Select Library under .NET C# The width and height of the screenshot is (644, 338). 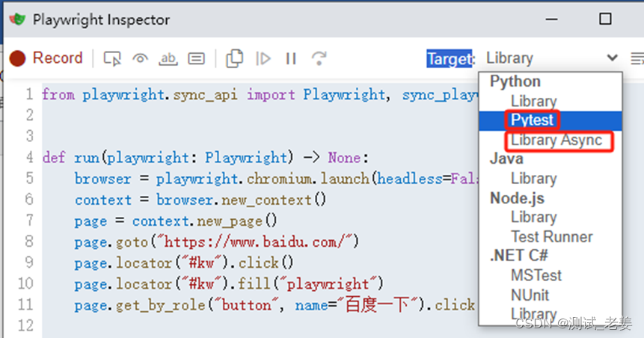[x=533, y=314]
